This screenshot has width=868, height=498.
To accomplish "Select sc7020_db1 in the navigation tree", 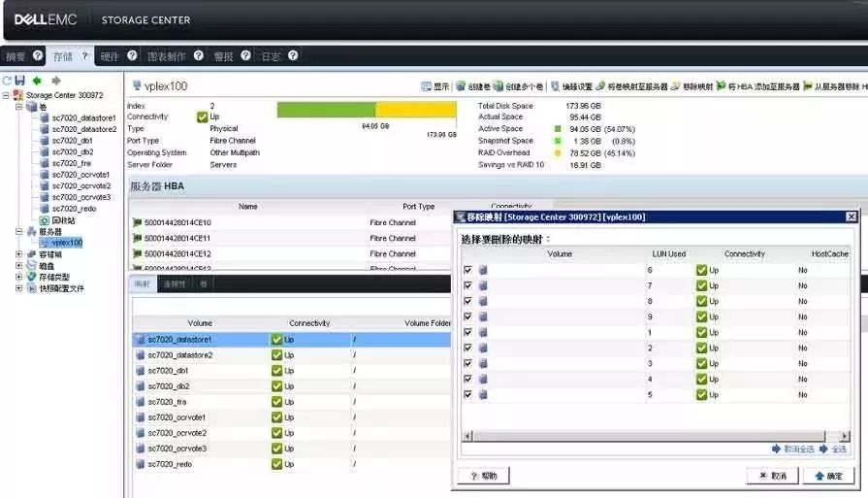I will [x=73, y=141].
